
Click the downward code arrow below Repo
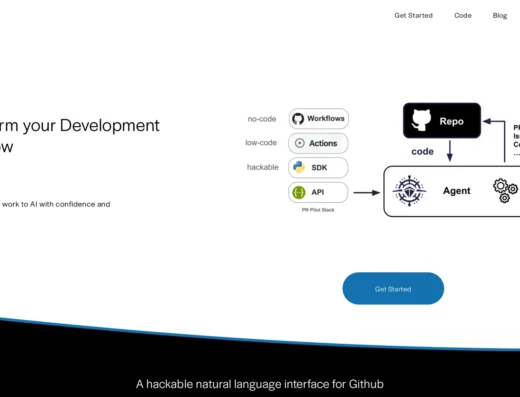[x=450, y=151]
